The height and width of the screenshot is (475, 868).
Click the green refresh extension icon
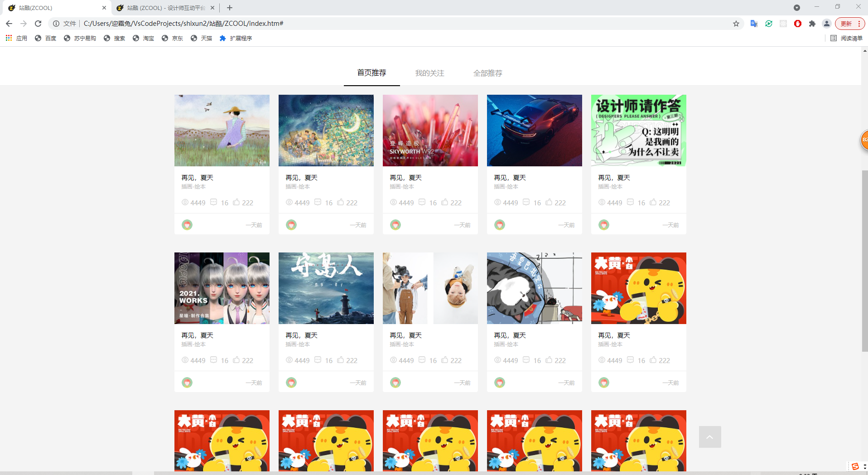[x=769, y=24]
